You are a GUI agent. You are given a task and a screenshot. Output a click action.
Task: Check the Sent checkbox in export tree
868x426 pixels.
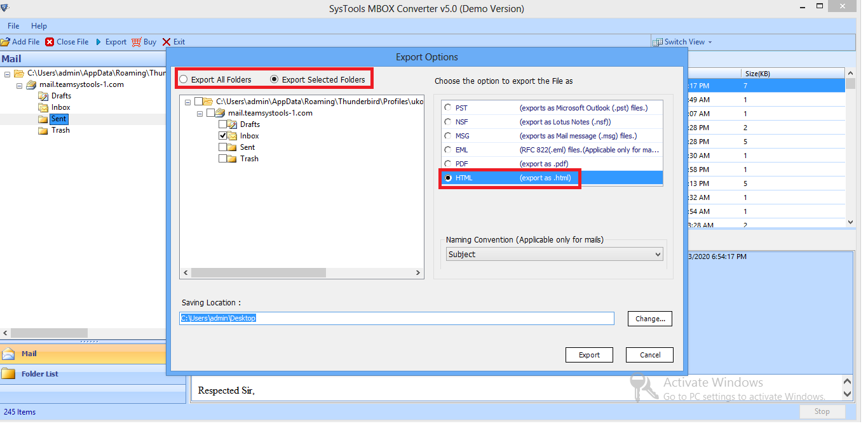[223, 147]
